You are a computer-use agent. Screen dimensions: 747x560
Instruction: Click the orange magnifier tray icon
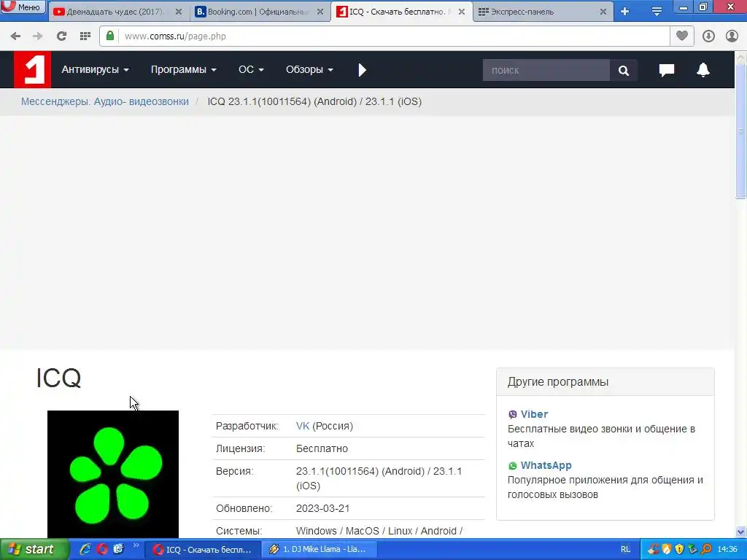[706, 550]
